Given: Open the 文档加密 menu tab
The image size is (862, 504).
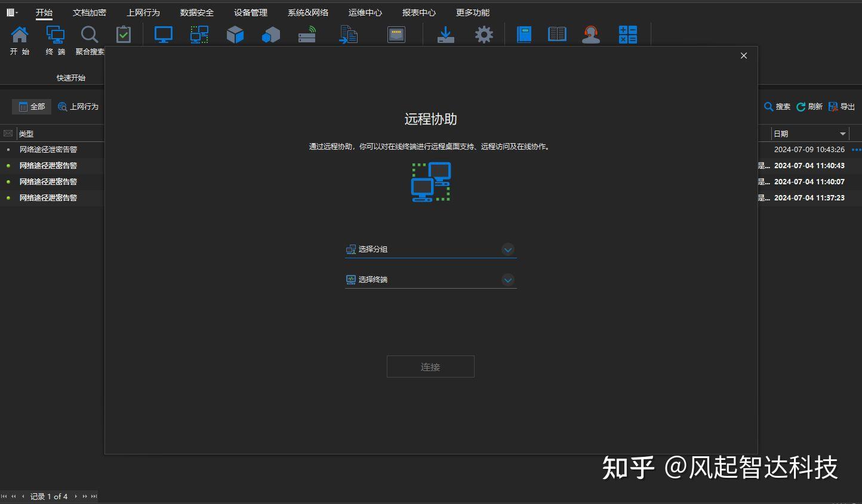Looking at the screenshot, I should tap(90, 13).
